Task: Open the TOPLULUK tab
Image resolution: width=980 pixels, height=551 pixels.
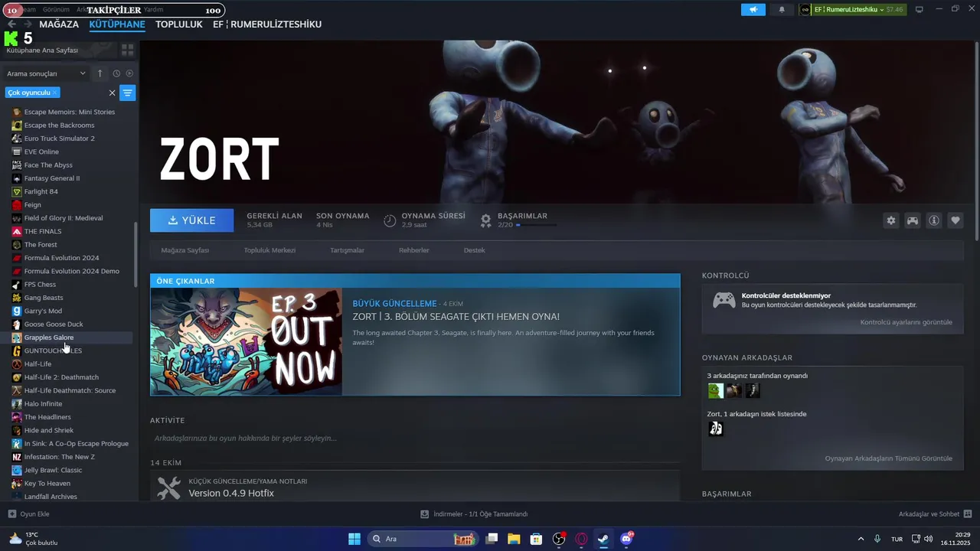Action: pyautogui.click(x=179, y=24)
